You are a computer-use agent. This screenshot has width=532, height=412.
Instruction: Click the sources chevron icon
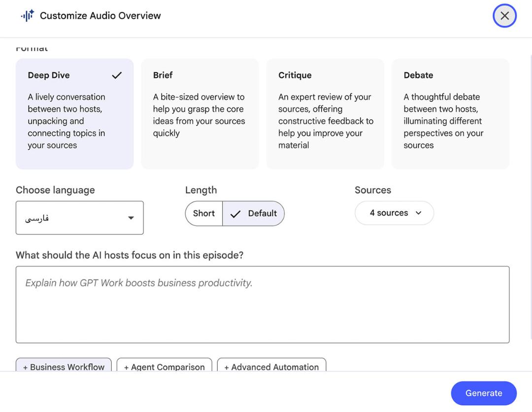point(419,213)
